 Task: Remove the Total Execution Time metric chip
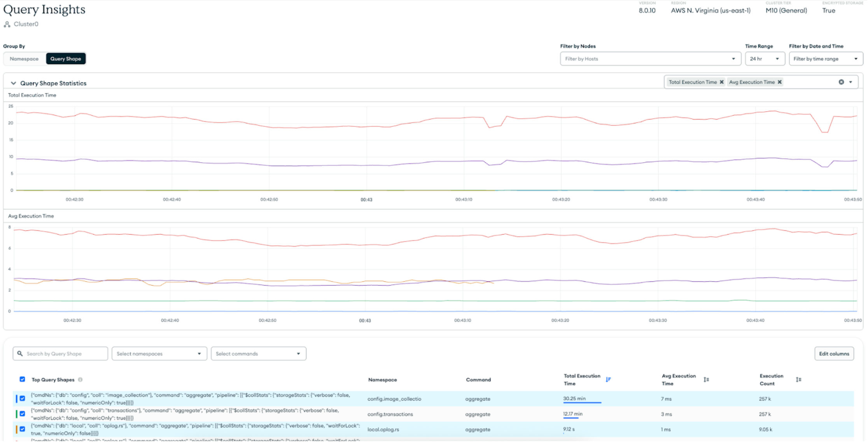[x=722, y=82]
